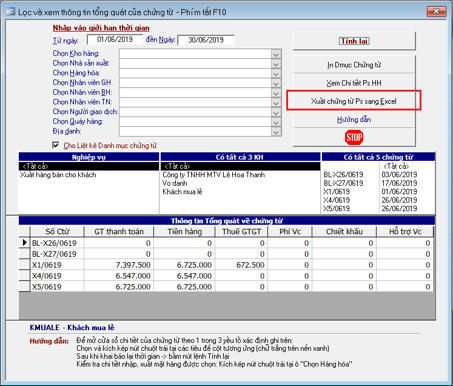
Task: Click the 'Phí Vc' column header
Action: (290, 231)
